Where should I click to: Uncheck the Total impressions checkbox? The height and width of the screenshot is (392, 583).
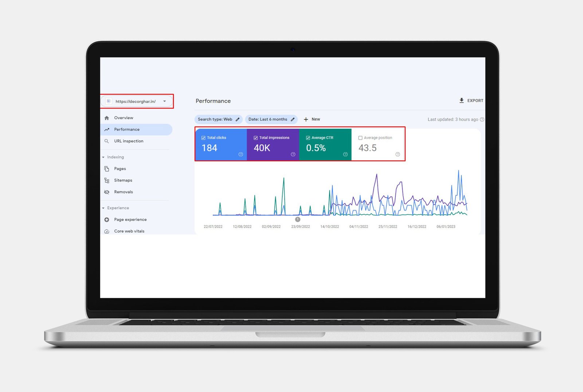256,138
